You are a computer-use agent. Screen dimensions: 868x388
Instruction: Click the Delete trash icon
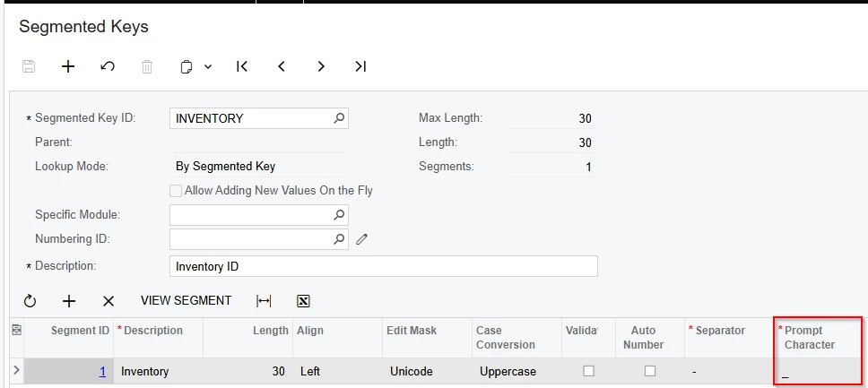(147, 66)
